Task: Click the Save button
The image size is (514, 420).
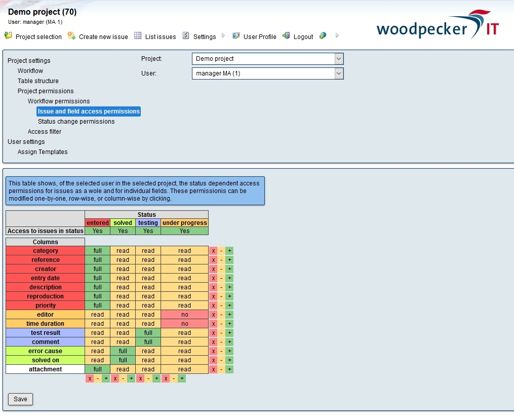Action: tap(20, 399)
